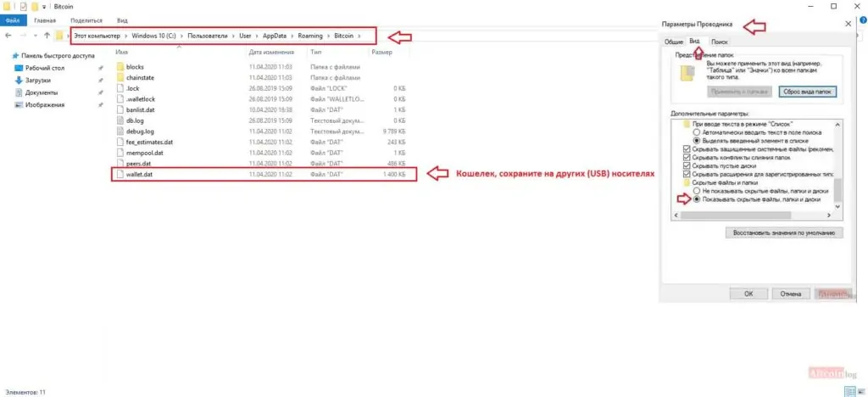The height and width of the screenshot is (397, 868).
Task: Click the Properties icon in the title bar
Action: (x=23, y=7)
